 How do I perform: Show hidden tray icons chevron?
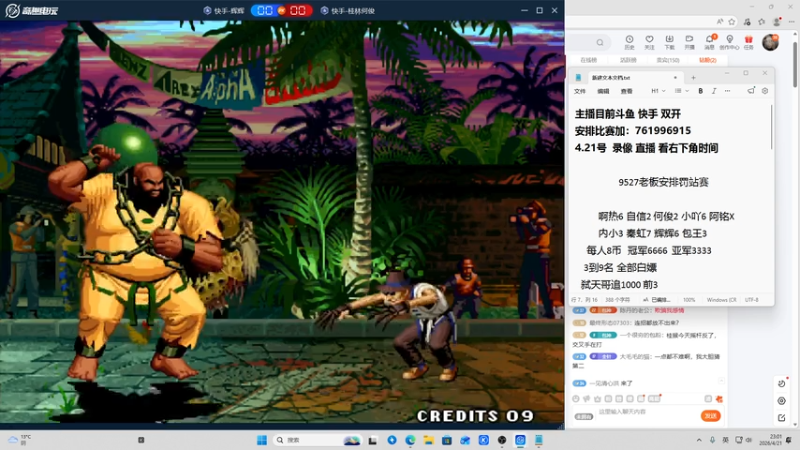pos(698,440)
